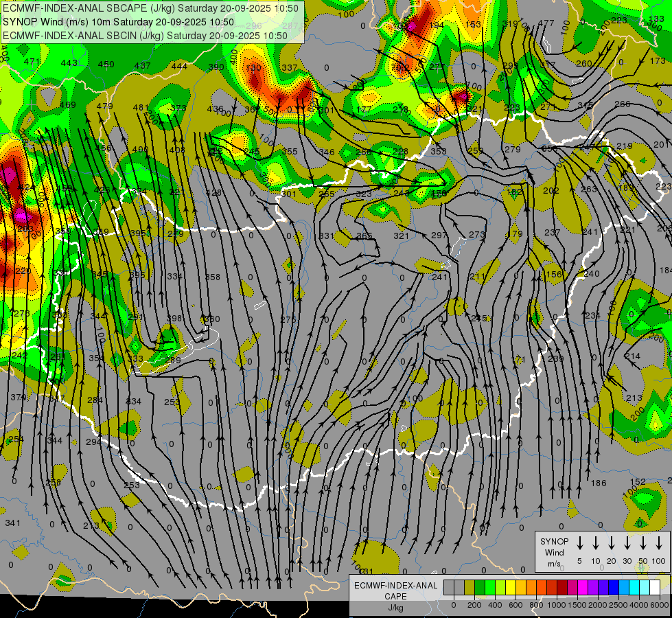The width and height of the screenshot is (672, 618).
Task: Select the SBCIN header line
Action: pos(145,36)
